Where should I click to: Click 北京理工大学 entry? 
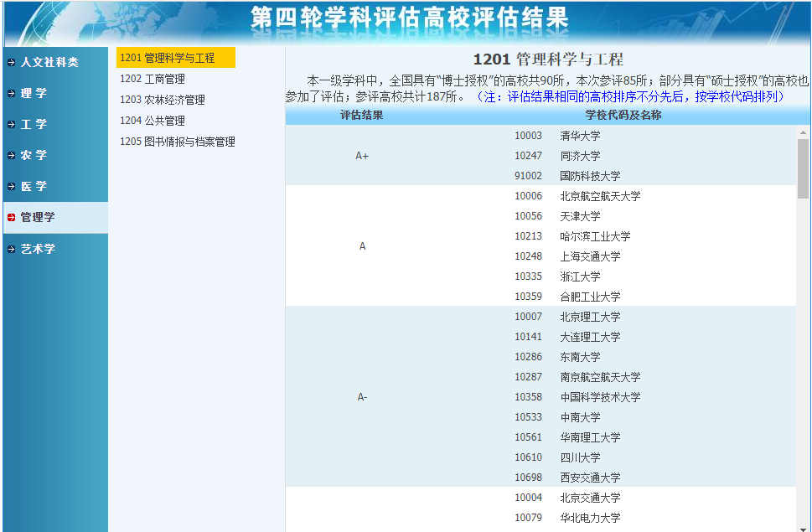590,317
